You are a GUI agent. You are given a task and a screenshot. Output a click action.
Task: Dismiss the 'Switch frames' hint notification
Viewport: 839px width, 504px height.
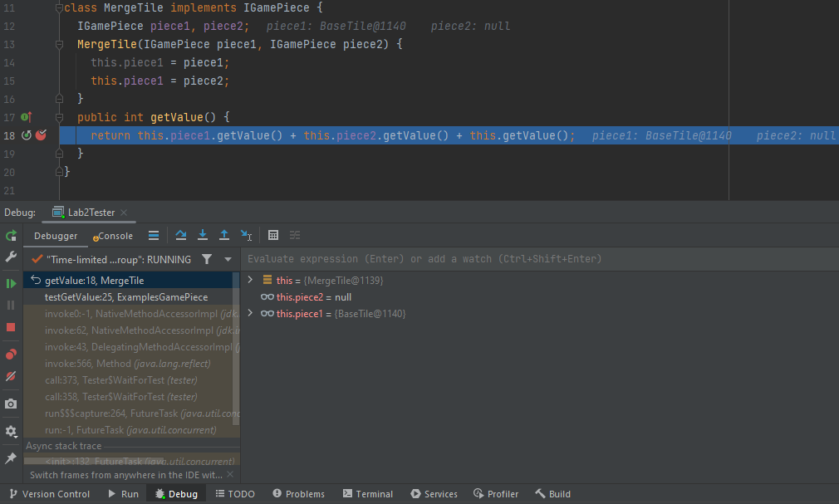click(x=230, y=475)
